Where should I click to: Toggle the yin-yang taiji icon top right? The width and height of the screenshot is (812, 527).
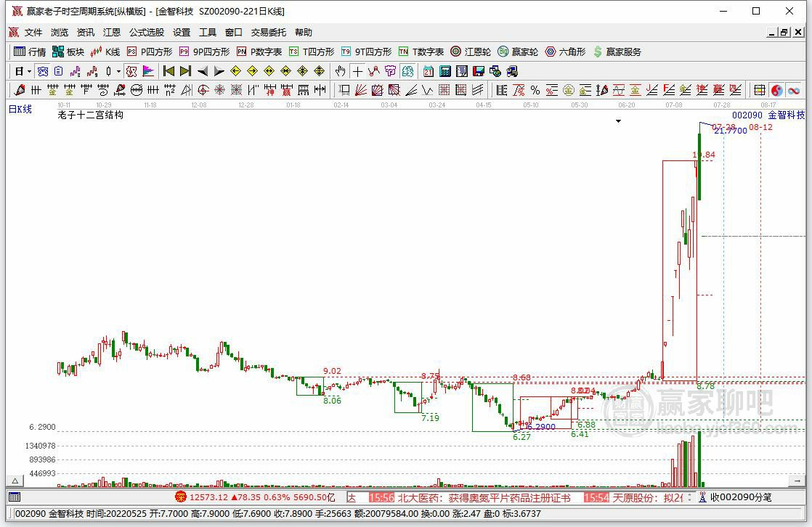click(x=774, y=90)
